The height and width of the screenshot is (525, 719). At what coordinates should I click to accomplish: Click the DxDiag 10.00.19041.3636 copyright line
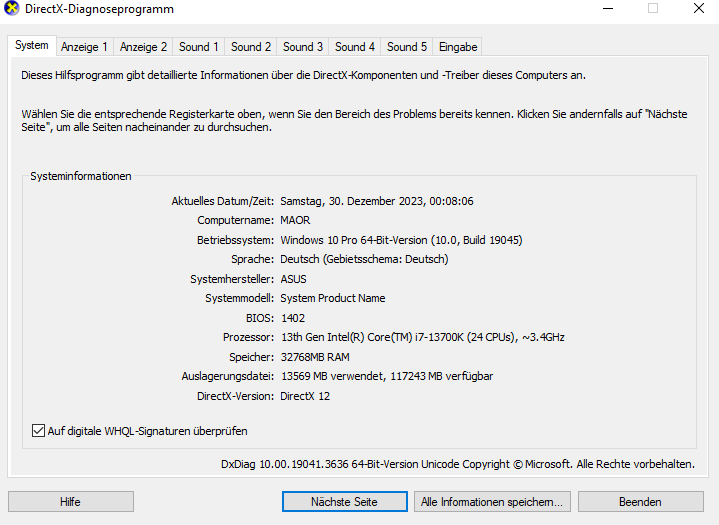(458, 464)
